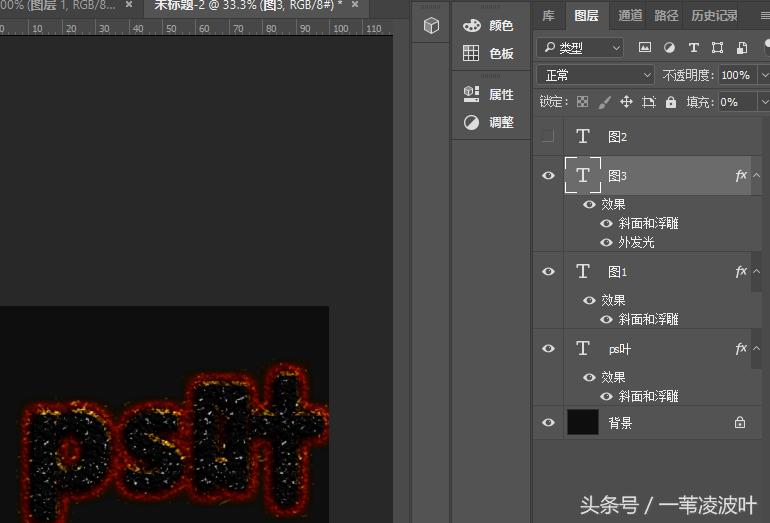Close the 未标题-2 document tab
The width and height of the screenshot is (770, 523).
coord(355,5)
